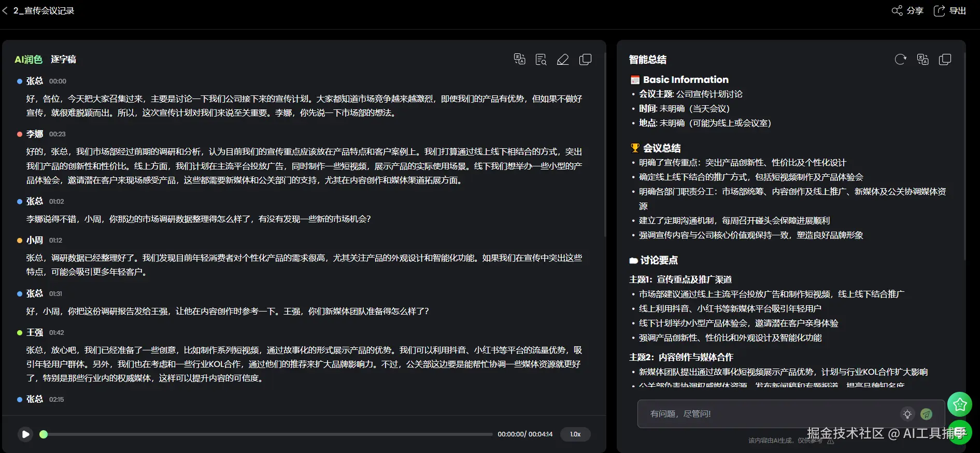Send the question with the green send icon
The image size is (980, 453).
(x=926, y=414)
